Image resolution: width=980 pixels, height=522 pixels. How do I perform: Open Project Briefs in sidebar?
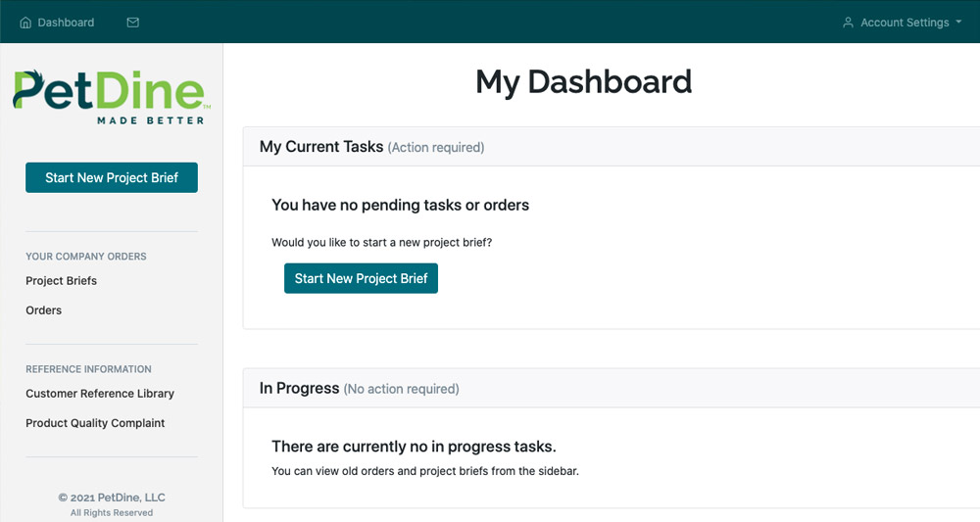click(x=61, y=281)
